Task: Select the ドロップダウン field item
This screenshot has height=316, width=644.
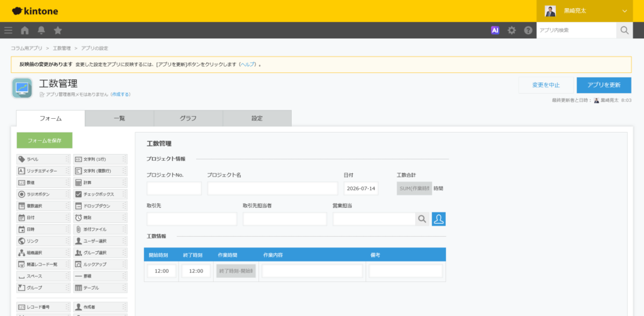Action: click(100, 206)
